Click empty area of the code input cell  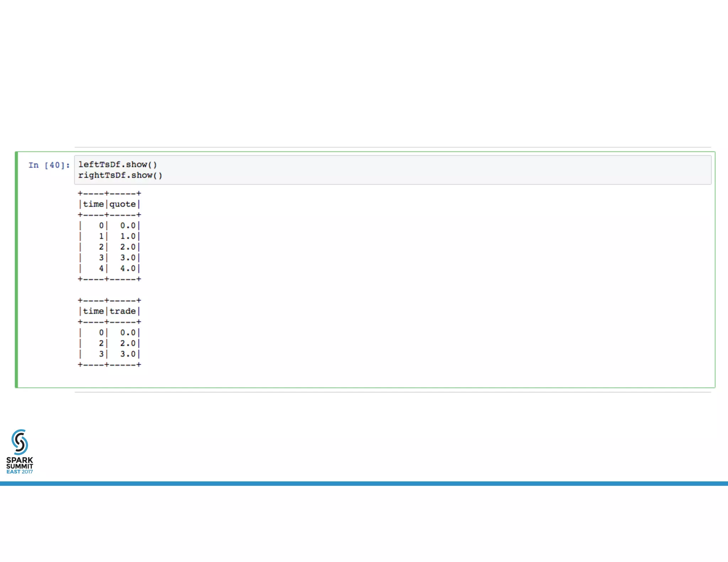(x=427, y=170)
